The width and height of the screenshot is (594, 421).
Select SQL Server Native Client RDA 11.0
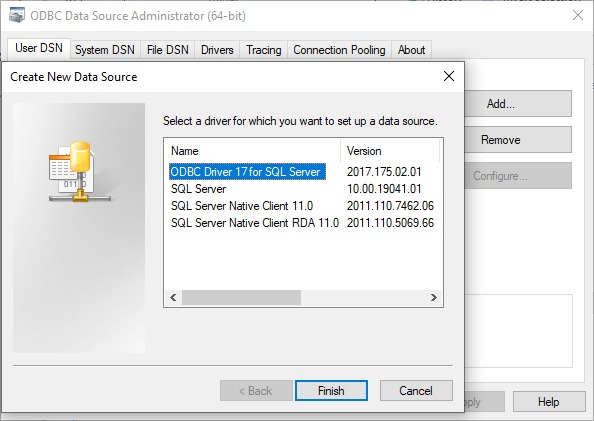click(x=255, y=223)
